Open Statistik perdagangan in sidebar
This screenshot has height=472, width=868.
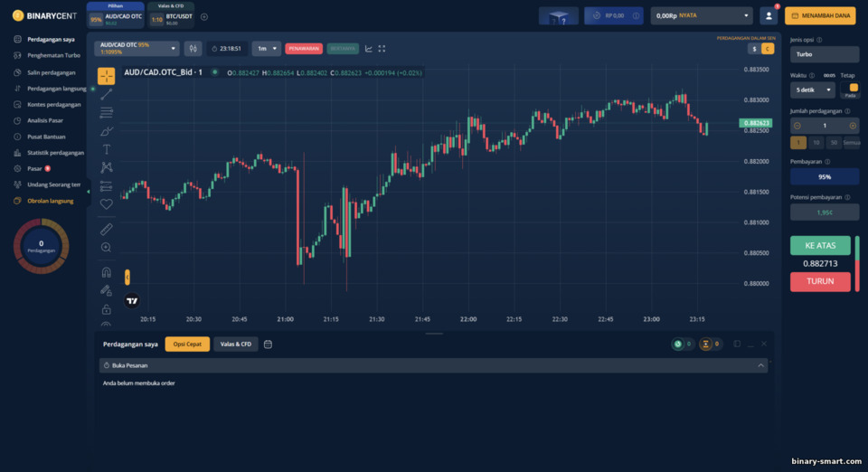click(55, 153)
